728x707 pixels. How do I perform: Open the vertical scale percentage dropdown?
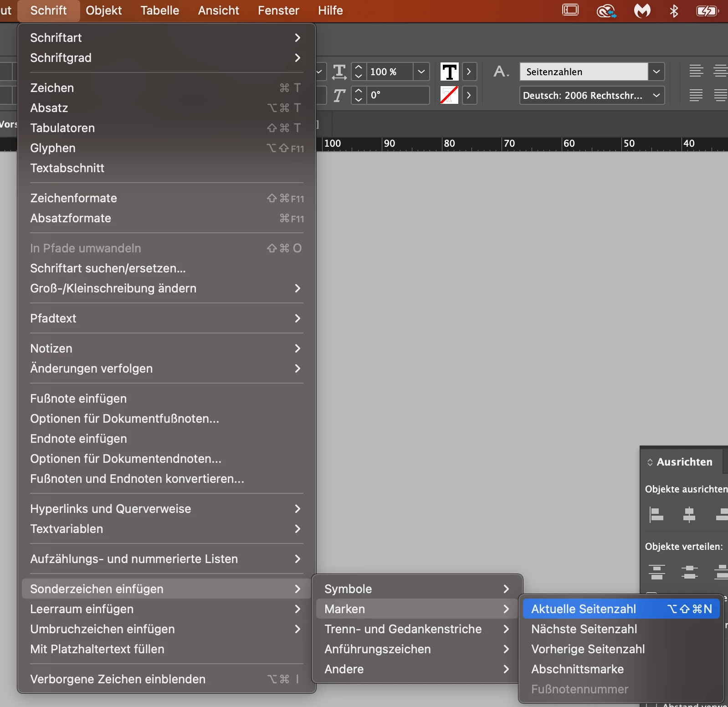[421, 72]
